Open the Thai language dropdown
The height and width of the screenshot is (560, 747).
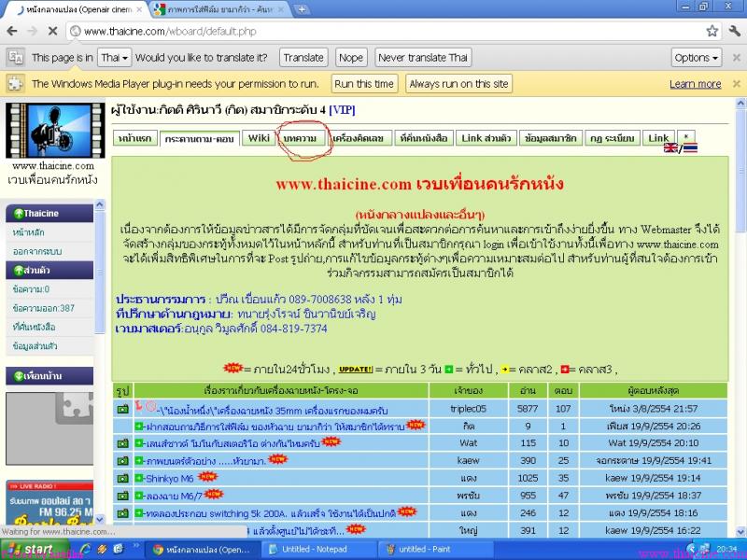pyautogui.click(x=114, y=58)
